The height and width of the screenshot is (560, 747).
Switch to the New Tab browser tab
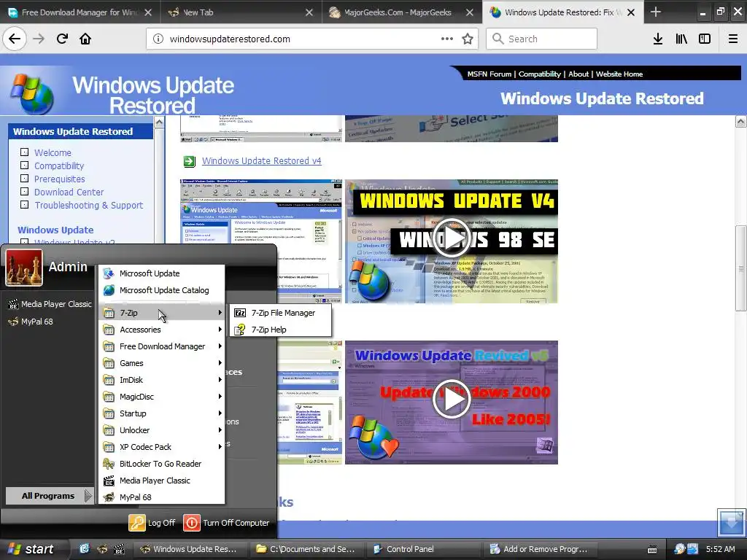point(242,12)
